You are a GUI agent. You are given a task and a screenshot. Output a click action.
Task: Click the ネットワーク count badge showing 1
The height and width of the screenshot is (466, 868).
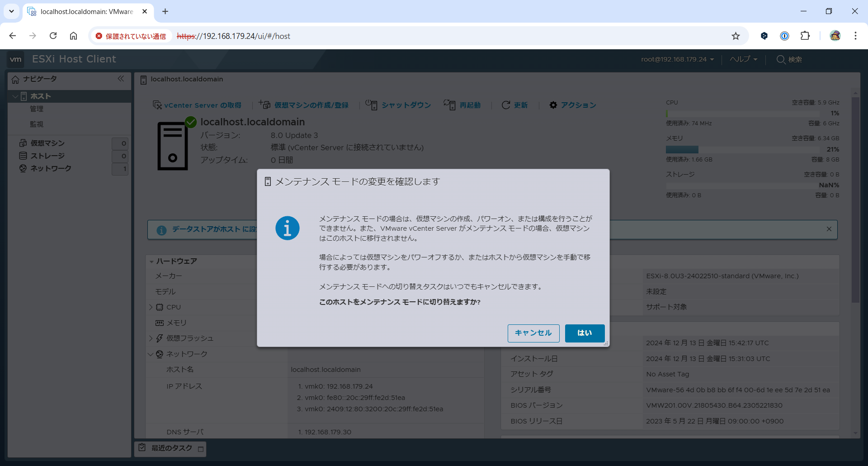(x=120, y=169)
